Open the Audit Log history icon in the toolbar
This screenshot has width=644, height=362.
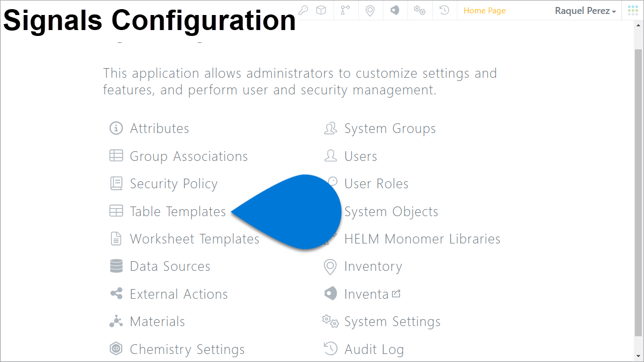(x=444, y=10)
